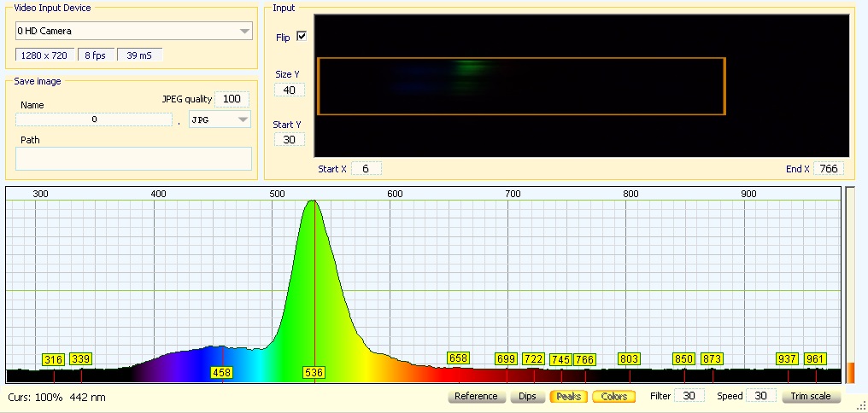Viewport: 868px width, 413px height.
Task: Click the Path text field
Action: [134, 159]
